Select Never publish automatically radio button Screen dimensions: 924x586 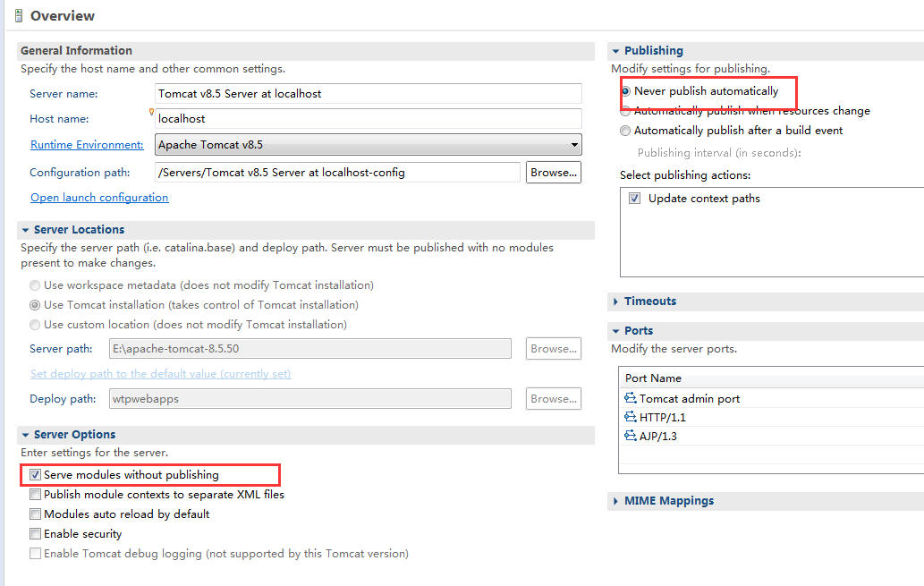point(625,91)
